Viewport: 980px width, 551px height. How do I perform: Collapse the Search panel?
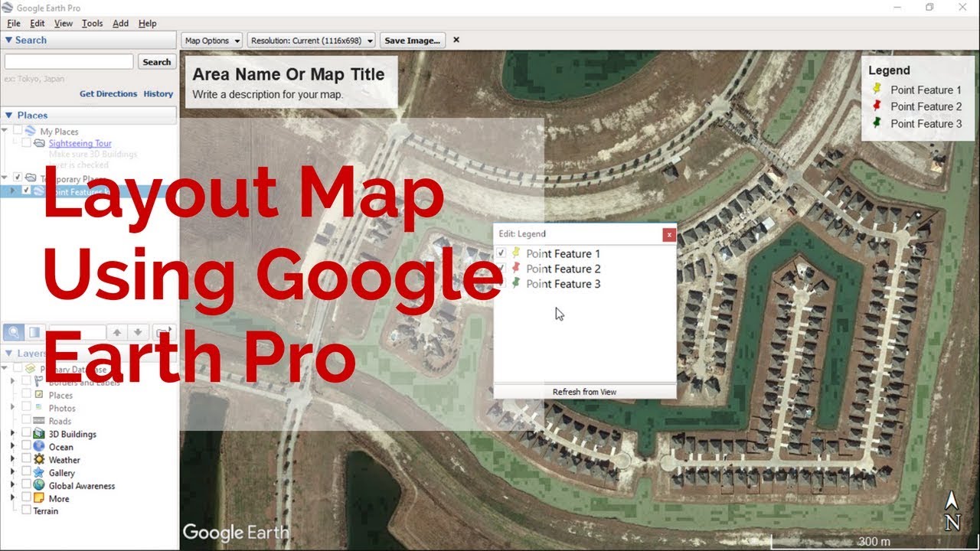(8, 40)
